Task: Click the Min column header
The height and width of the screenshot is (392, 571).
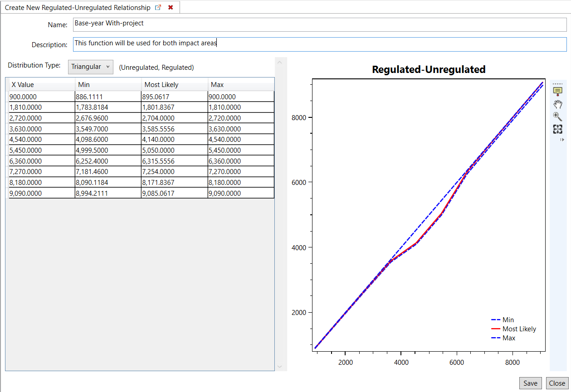Action: [x=108, y=84]
